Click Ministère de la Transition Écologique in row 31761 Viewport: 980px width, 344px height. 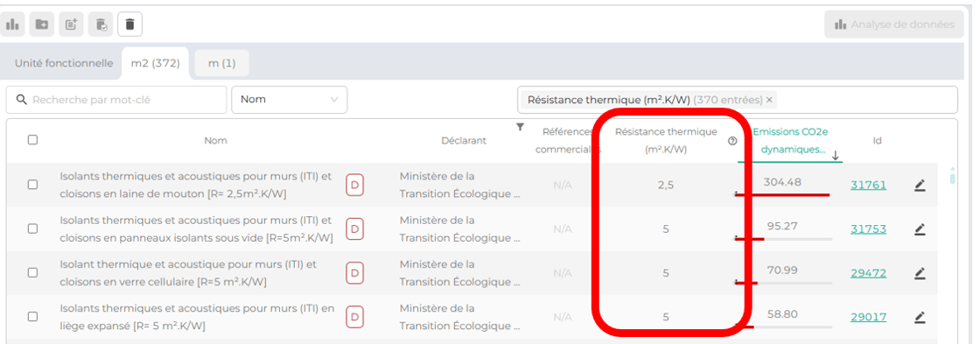(460, 186)
